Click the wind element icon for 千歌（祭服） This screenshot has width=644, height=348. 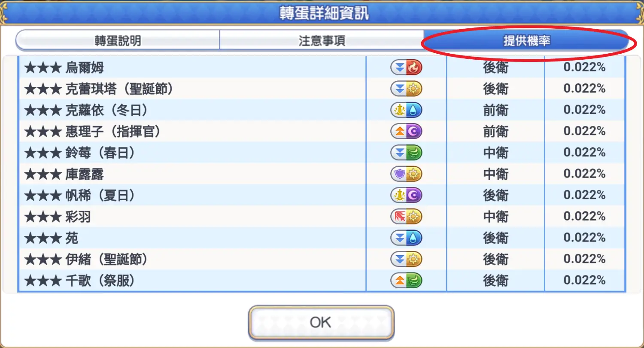coord(414,281)
